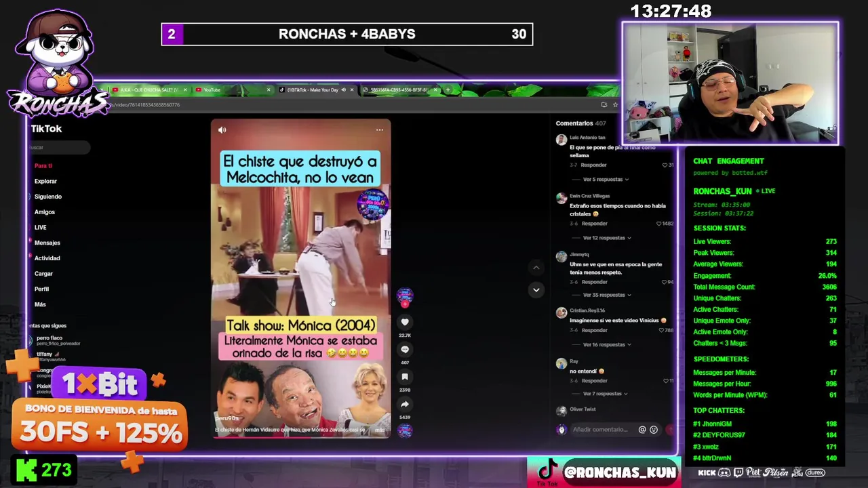The image size is (868, 488).
Task: Open Explorar in the sidebar
Action: [45, 181]
